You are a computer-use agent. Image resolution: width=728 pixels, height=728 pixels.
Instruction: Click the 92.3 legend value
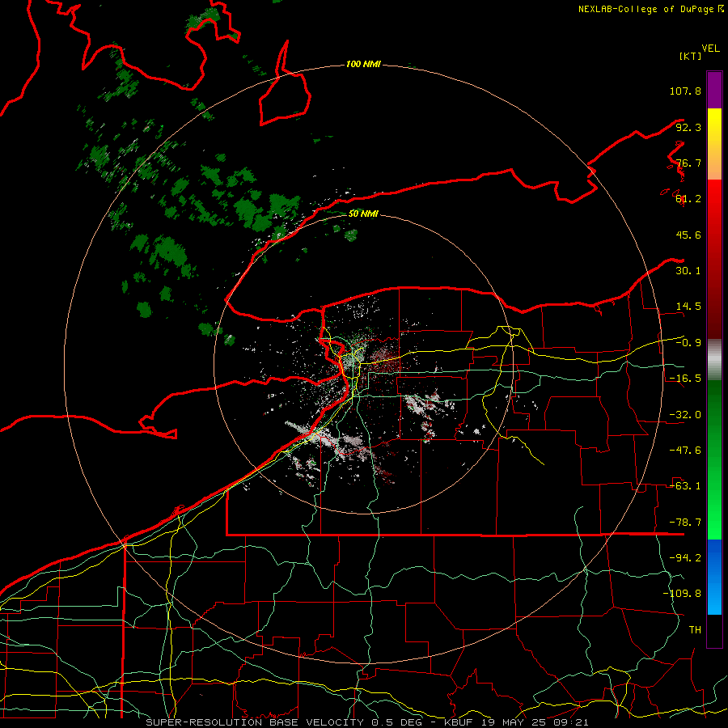[x=688, y=127]
